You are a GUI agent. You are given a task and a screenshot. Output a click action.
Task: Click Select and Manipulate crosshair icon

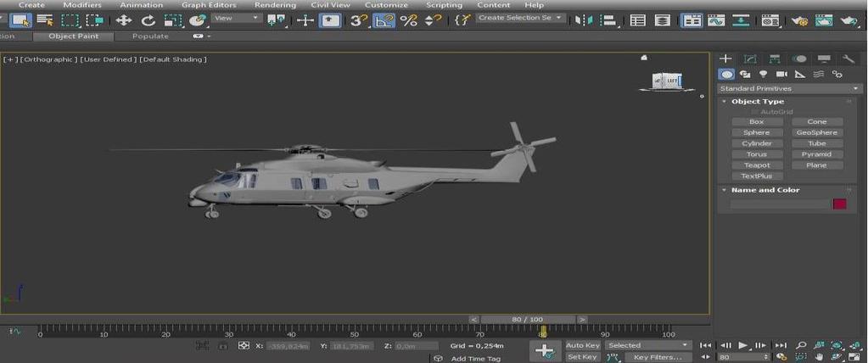(x=305, y=20)
